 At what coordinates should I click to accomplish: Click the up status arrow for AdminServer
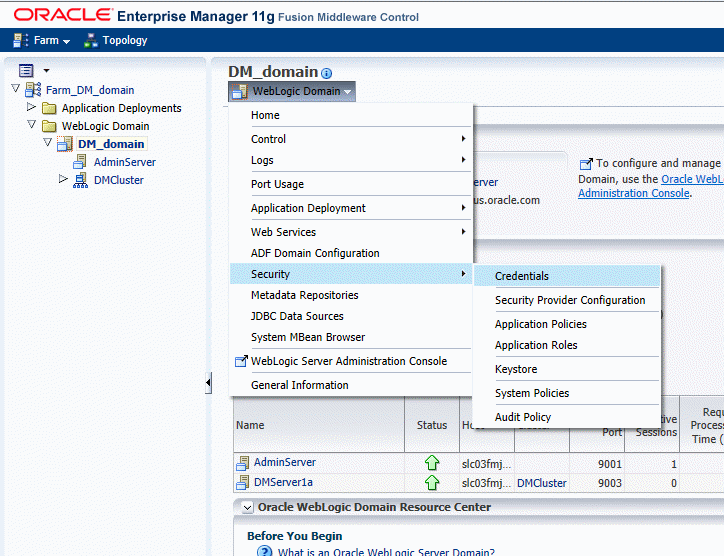(432, 463)
